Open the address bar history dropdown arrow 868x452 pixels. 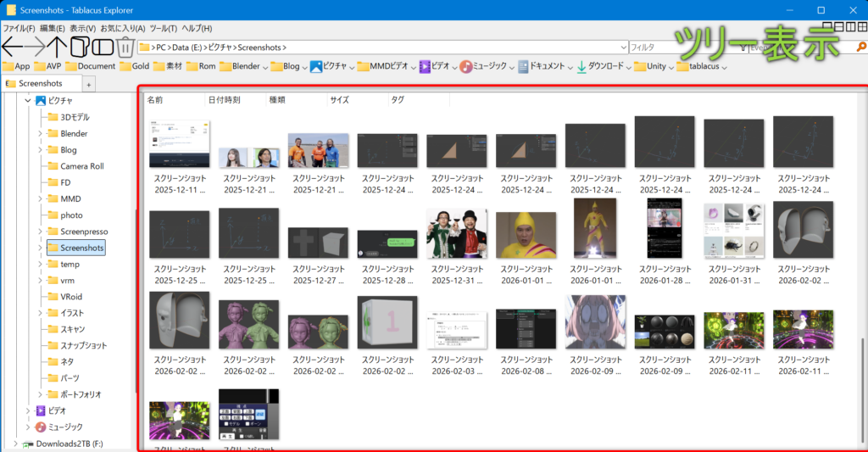[622, 47]
